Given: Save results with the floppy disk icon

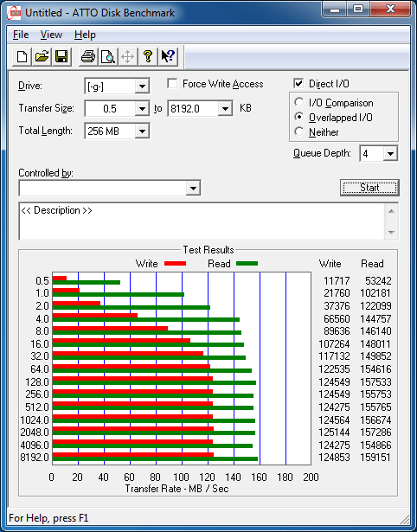Looking at the screenshot, I should coord(61,56).
